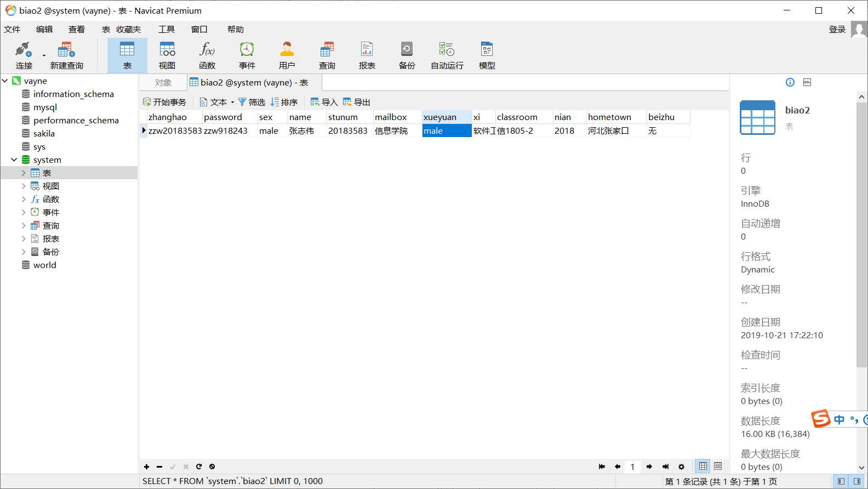Open the 工具 menu
This screenshot has width=868, height=489.
tap(167, 29)
